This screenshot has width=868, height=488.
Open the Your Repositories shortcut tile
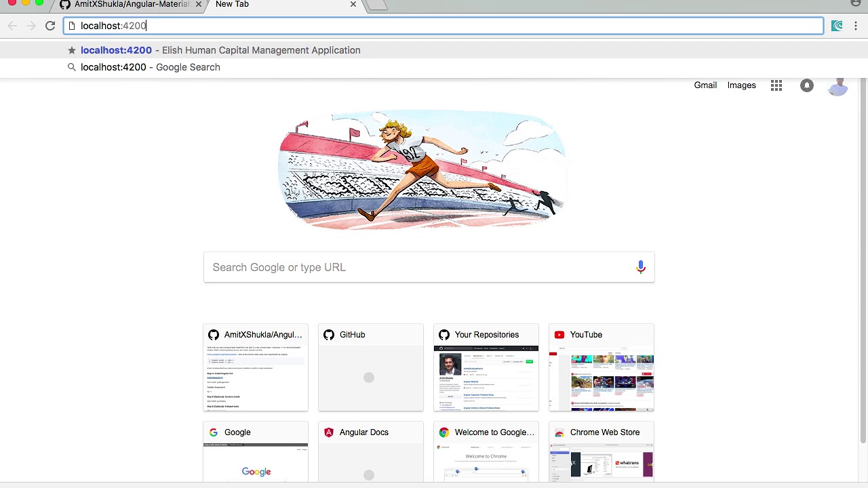(486, 367)
